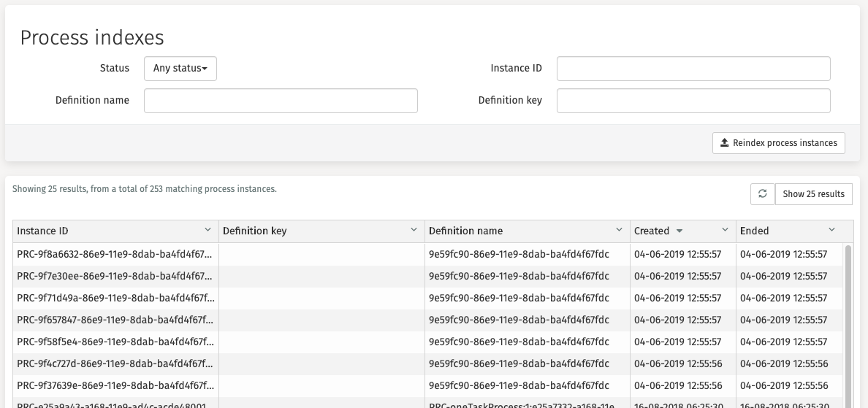
Task: Select instance row PRC-9f7e30ee
Action: click(x=427, y=277)
